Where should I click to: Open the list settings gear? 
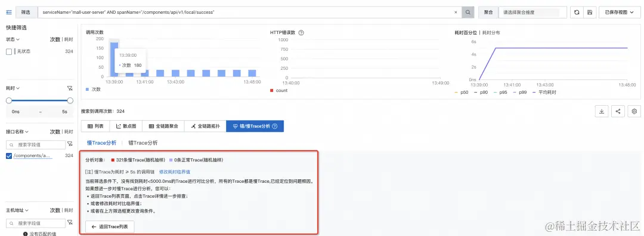coord(634,111)
